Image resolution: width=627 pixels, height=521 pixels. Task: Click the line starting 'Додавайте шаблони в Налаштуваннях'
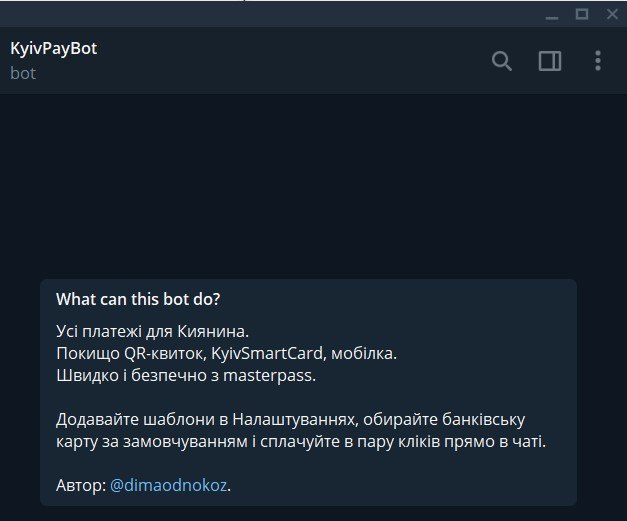290,420
